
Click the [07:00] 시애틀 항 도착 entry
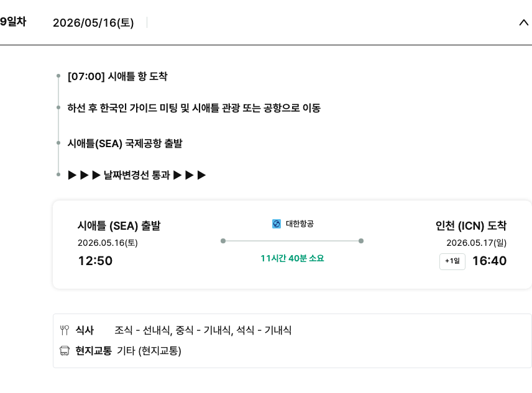pos(117,76)
